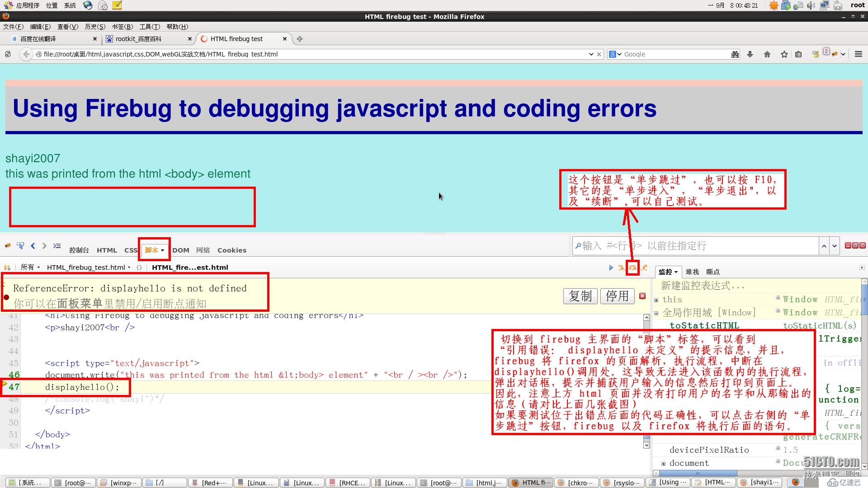Click the S icon left of the back button
This screenshot has width=868, height=488.
pos(8,54)
